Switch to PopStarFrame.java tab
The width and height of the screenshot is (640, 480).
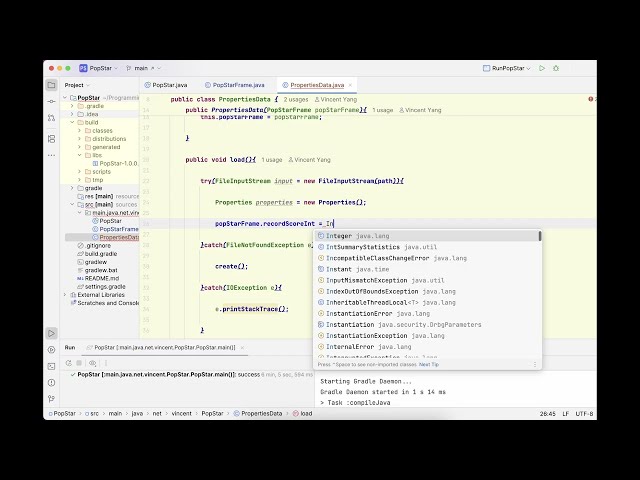(x=235, y=85)
